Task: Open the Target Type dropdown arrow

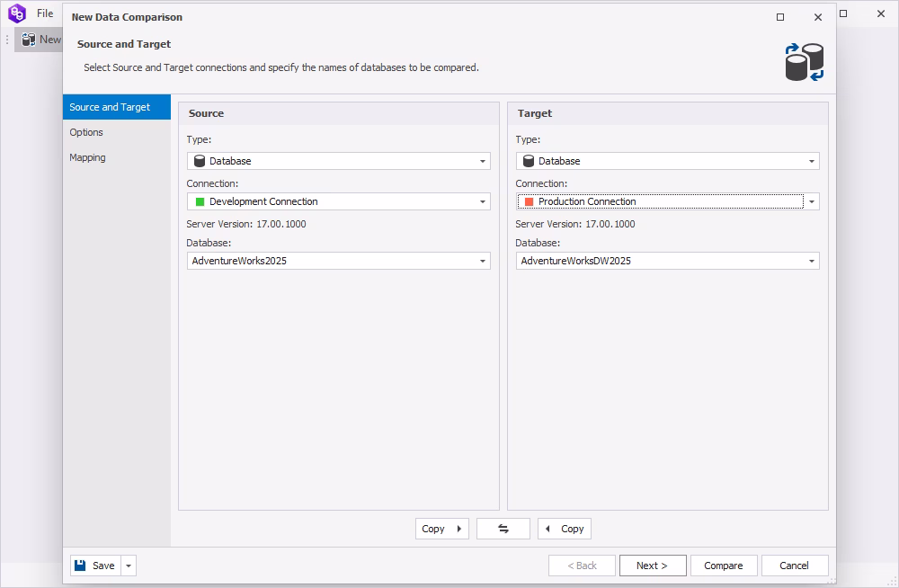Action: [x=812, y=162]
